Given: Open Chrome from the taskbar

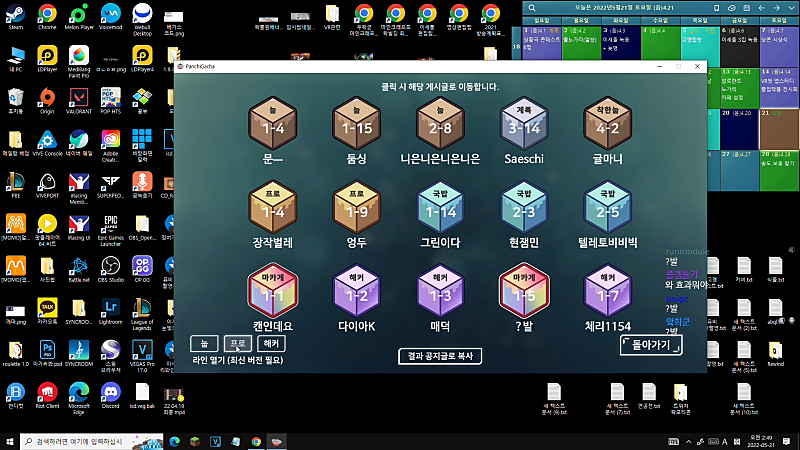Looking at the screenshot, I should click(256, 441).
